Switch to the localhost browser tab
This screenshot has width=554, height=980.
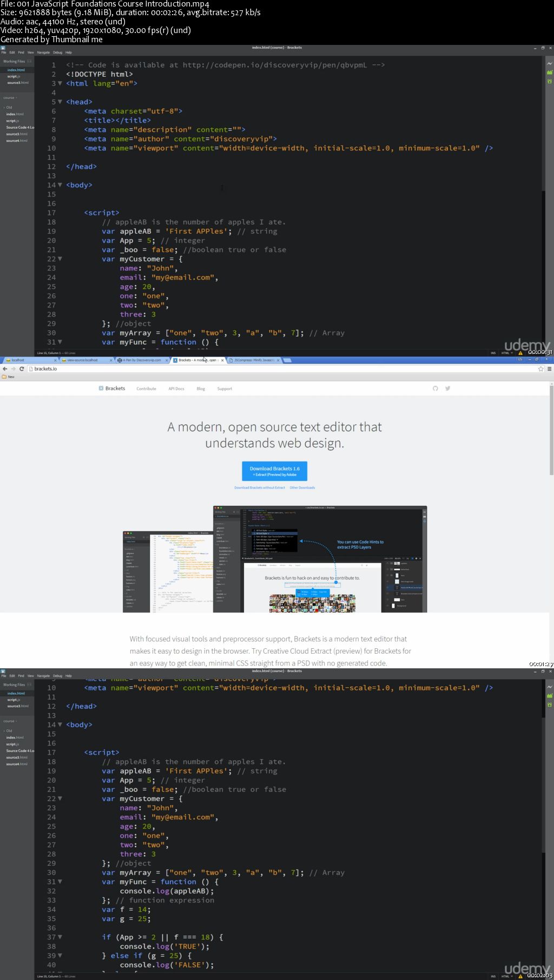point(30,360)
